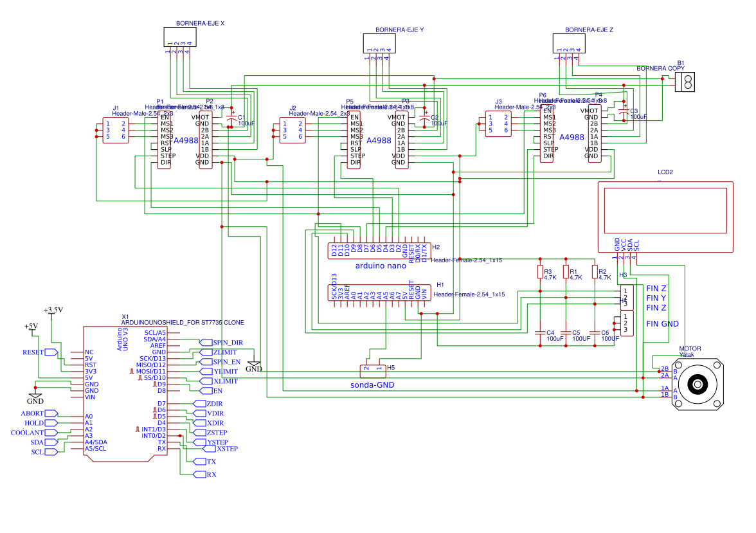Click the RX net flag
The height and width of the screenshot is (533, 756).
coord(204,474)
